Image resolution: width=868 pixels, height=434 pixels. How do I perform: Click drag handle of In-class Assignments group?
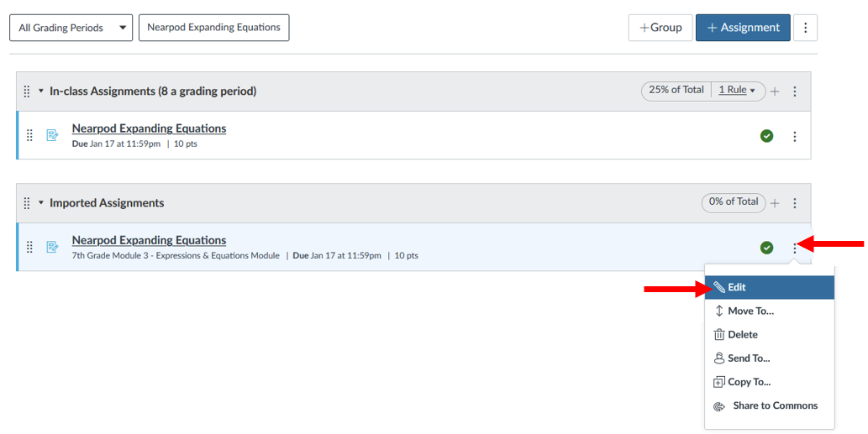click(27, 92)
